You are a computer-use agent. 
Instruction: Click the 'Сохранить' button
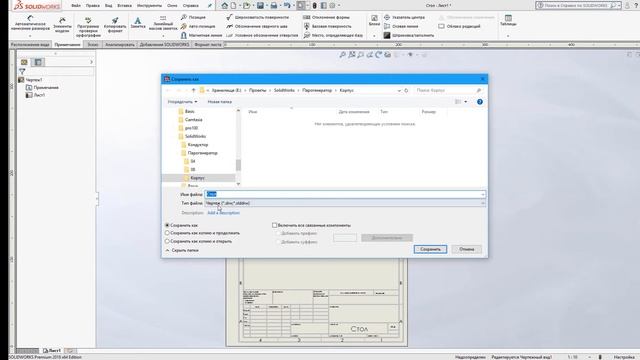point(430,249)
